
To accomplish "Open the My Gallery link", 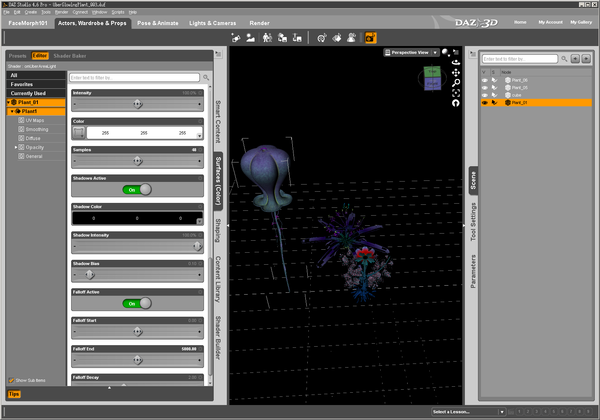I will [581, 22].
